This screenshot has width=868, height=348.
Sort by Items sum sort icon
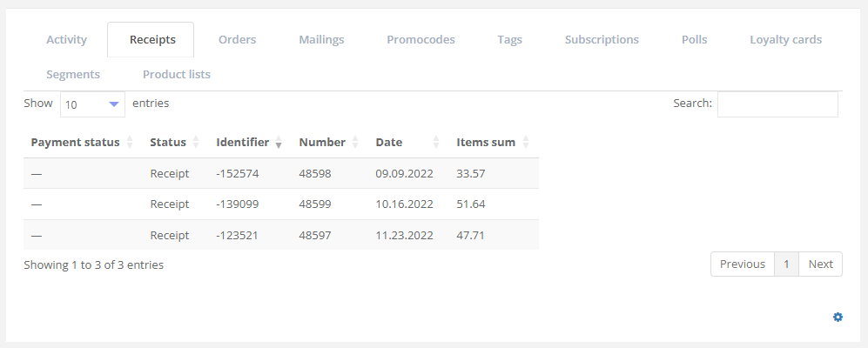tap(525, 143)
